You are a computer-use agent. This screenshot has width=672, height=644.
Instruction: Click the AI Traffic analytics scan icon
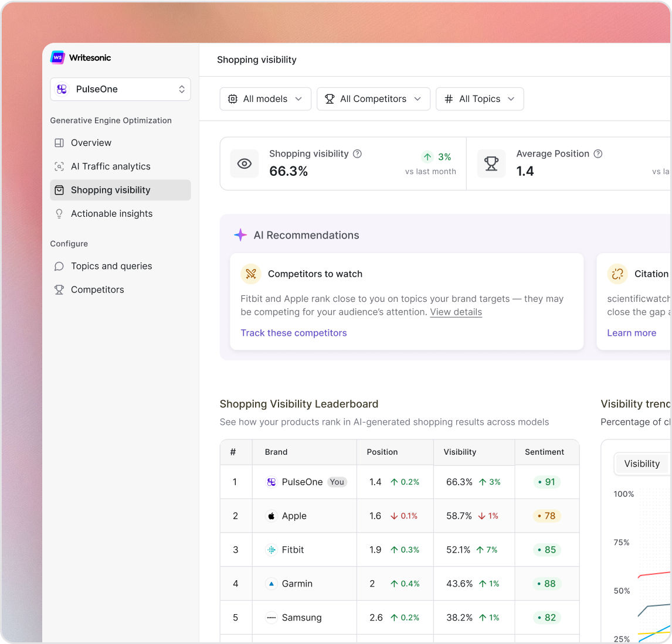pos(59,166)
